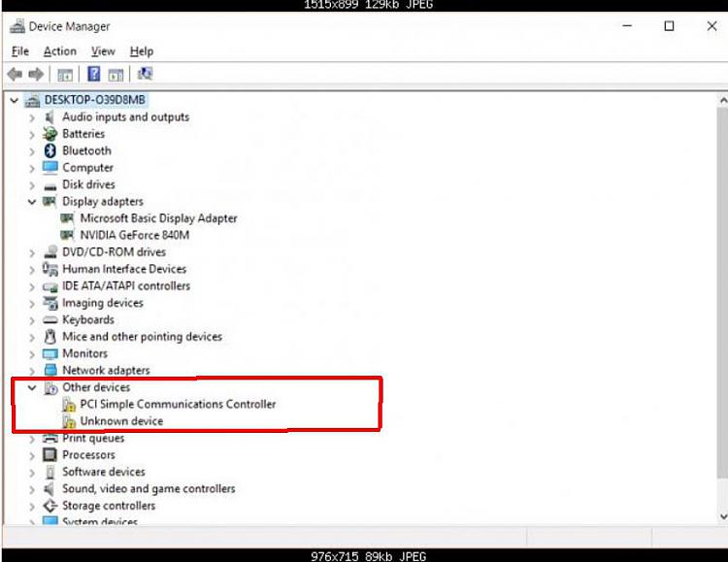
Task: Click the Forward arrow toolbar icon
Action: 36,74
